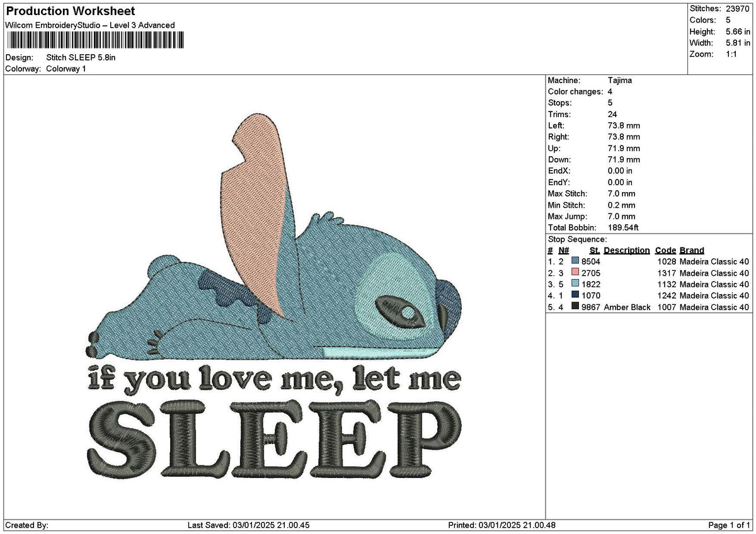Click the Code column header
This screenshot has width=756, height=534.
665,251
